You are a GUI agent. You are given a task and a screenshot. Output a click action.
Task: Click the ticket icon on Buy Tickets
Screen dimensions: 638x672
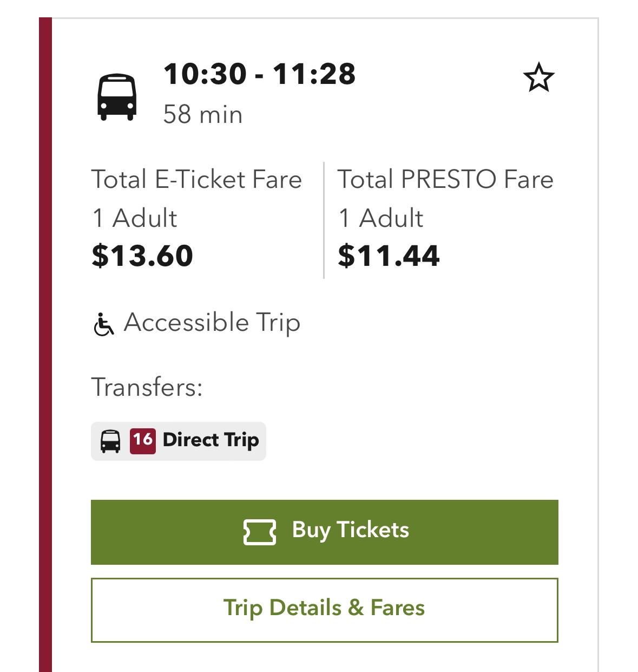click(x=260, y=532)
